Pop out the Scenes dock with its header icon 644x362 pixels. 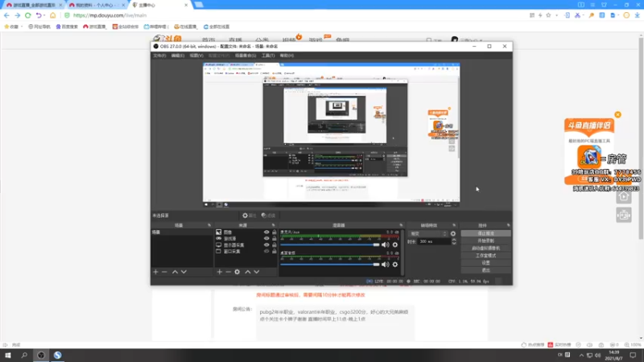point(209,225)
